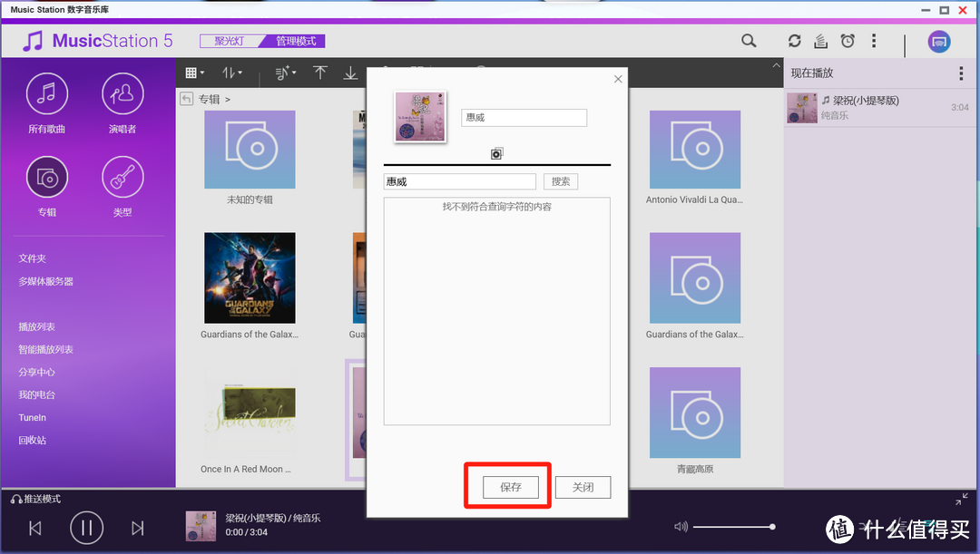This screenshot has width=980, height=554.
Task: Open the 类型 (Genres) sidebar icon
Action: tap(122, 176)
